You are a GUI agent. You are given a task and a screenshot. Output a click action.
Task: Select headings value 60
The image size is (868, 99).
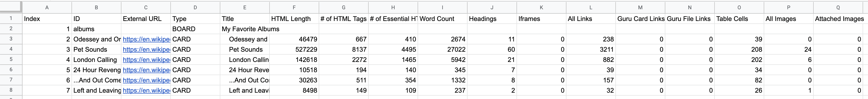point(492,49)
